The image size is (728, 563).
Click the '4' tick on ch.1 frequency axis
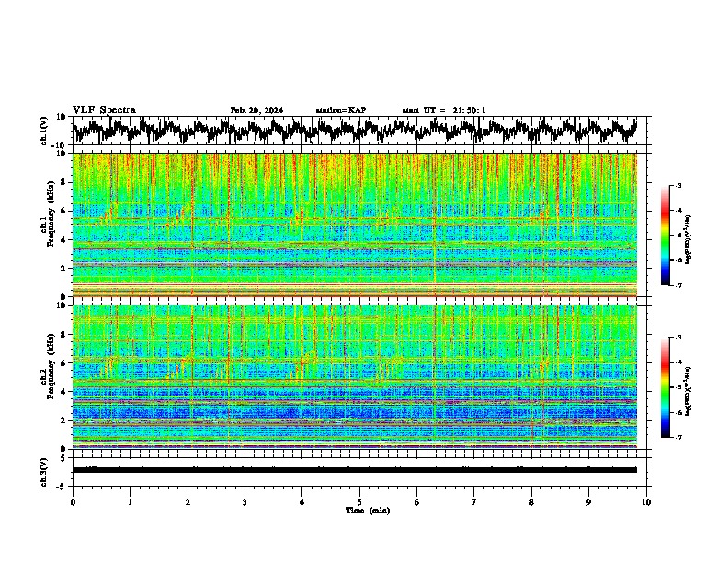tap(63, 240)
